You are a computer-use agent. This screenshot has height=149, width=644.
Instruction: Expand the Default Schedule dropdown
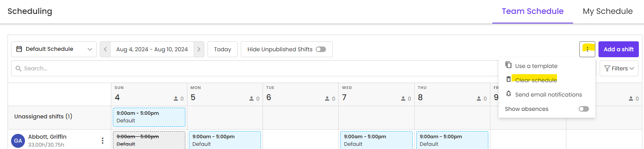coord(54,49)
